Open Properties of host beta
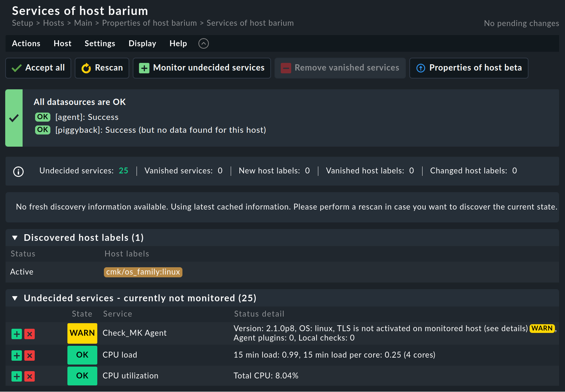Image resolution: width=565 pixels, height=392 pixels. pos(469,68)
